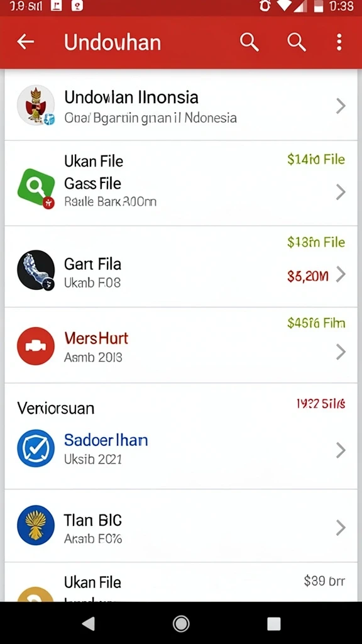Open chevron on the Tlan BIC row
The height and width of the screenshot is (644, 362).
[341, 528]
